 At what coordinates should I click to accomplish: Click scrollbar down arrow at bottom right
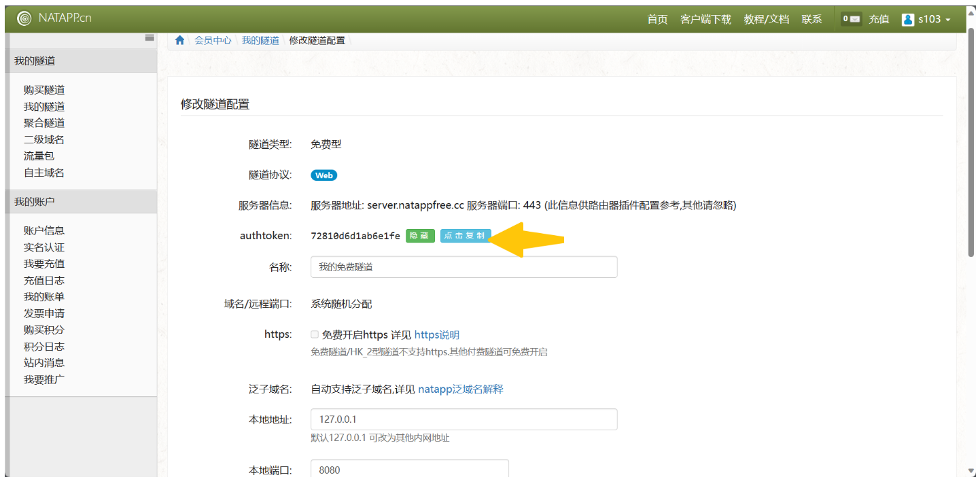pos(971,470)
